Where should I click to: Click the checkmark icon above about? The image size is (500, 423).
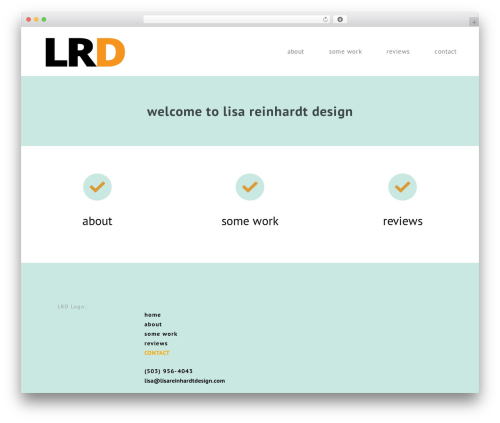(x=97, y=187)
